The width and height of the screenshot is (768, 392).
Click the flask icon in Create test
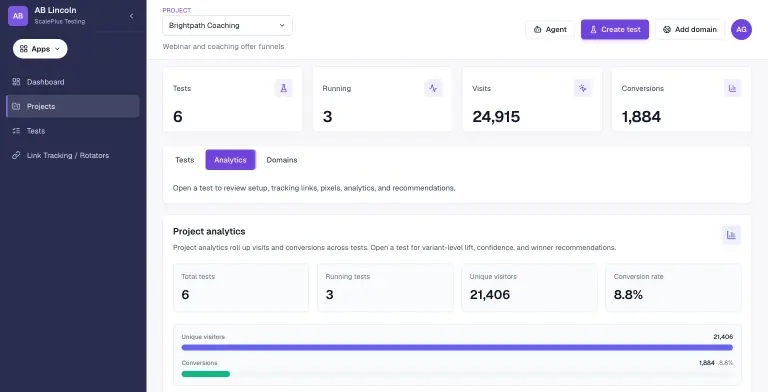tap(593, 29)
